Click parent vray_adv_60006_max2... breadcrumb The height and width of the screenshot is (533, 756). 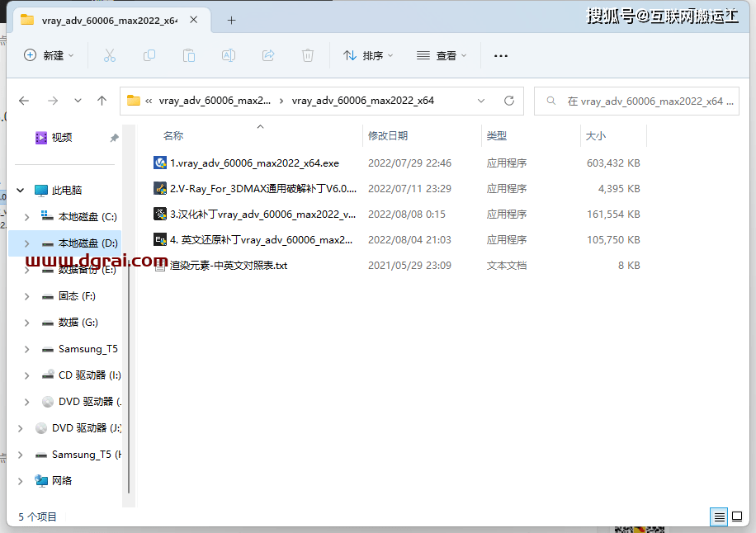click(215, 101)
